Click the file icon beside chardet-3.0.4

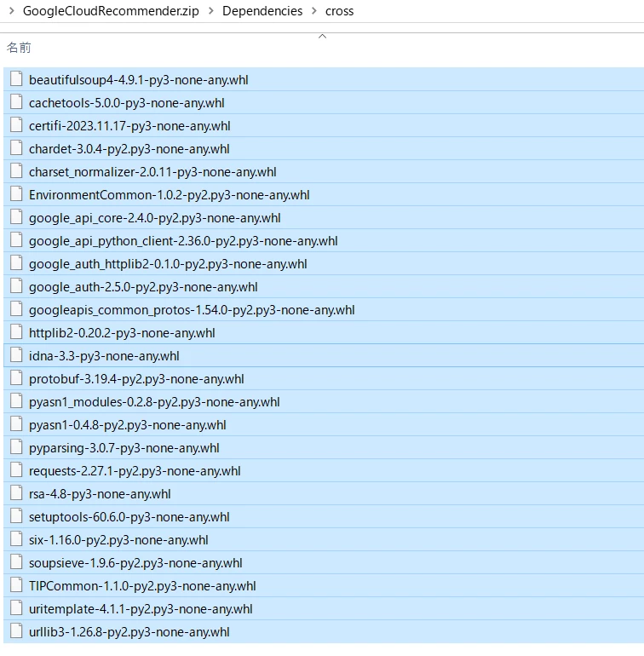[x=16, y=147]
